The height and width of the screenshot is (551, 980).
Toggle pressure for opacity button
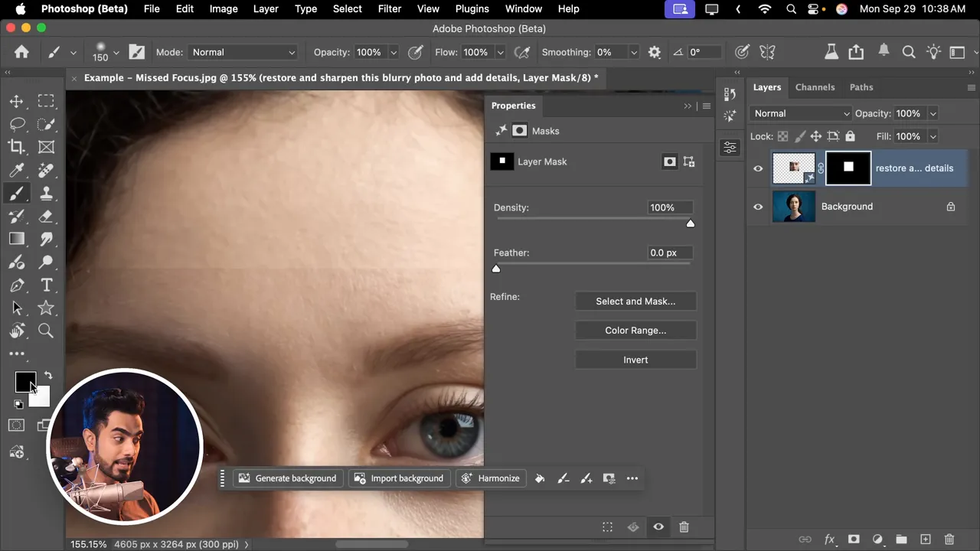pos(416,52)
